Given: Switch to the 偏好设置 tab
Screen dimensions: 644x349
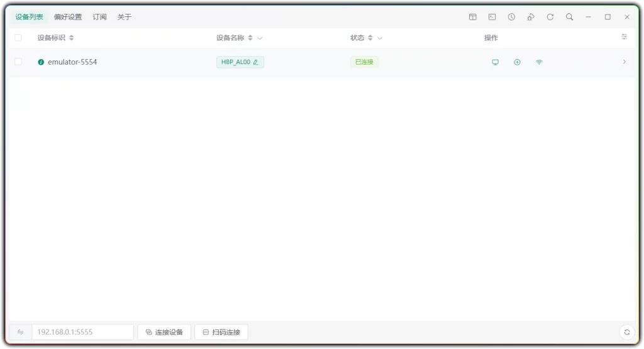Looking at the screenshot, I should click(x=68, y=17).
